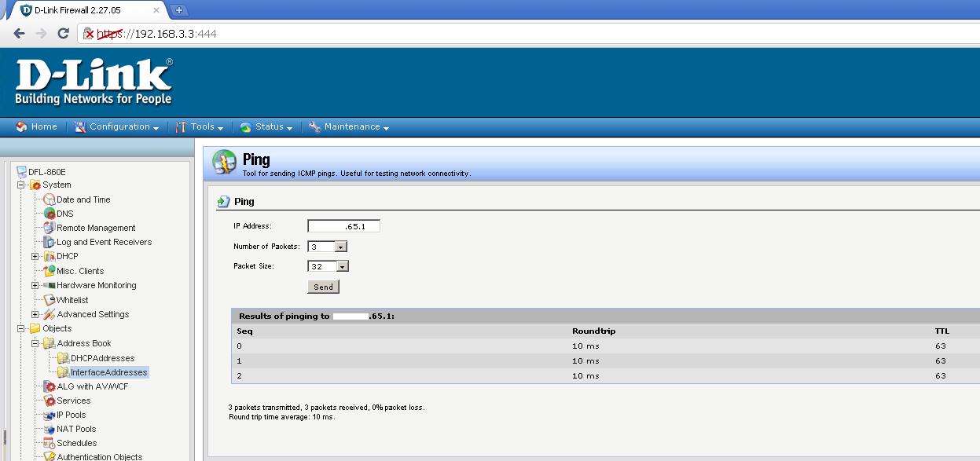
Task: Click the Whitelist icon in sidebar
Action: 50,300
